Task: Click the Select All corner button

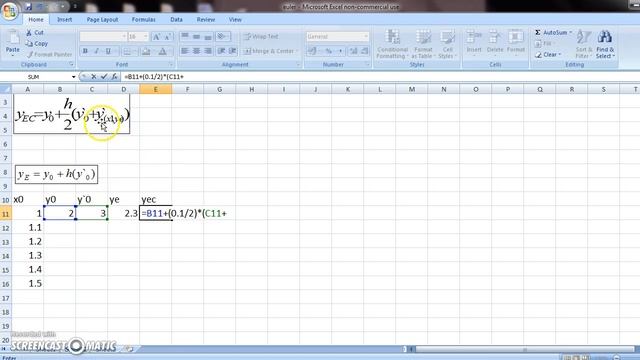Action: click(x=6, y=89)
